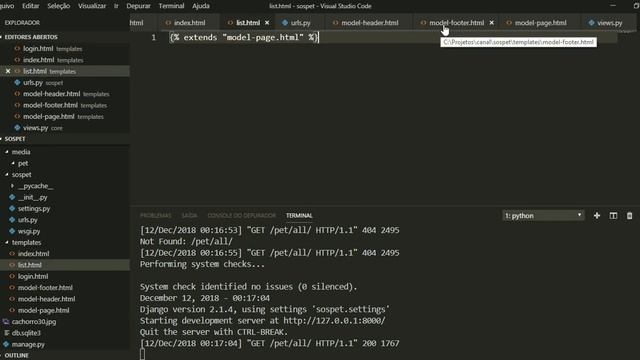Open model-header.html under templates folder
640x360 pixels.
click(47, 299)
